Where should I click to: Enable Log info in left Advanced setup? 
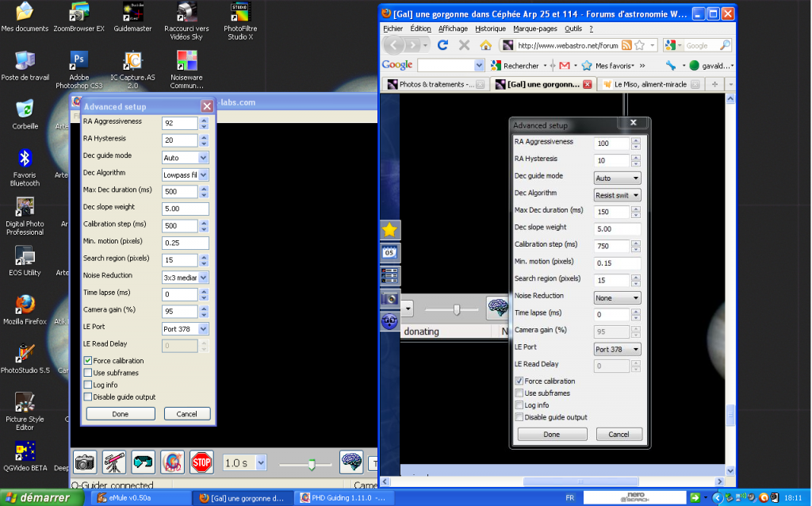pyautogui.click(x=88, y=385)
